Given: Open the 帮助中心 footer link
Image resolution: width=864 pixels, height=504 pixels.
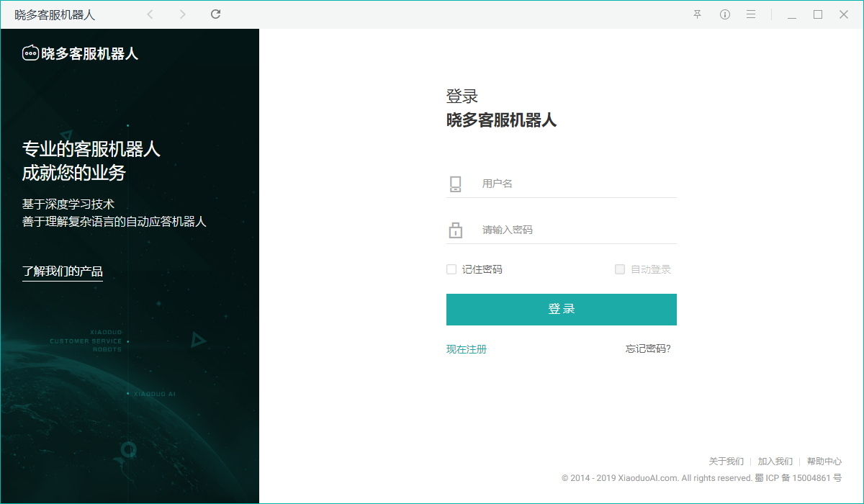Looking at the screenshot, I should pos(824,461).
